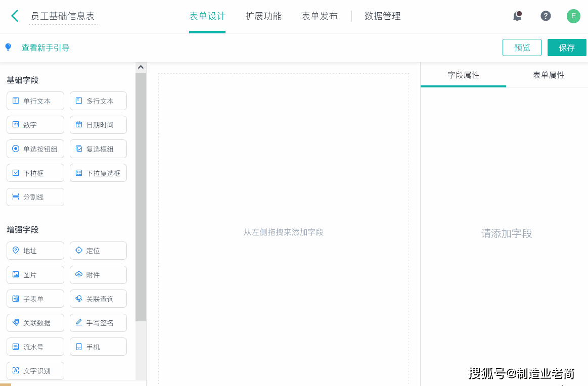Add 手写签名 field

[x=98, y=323]
